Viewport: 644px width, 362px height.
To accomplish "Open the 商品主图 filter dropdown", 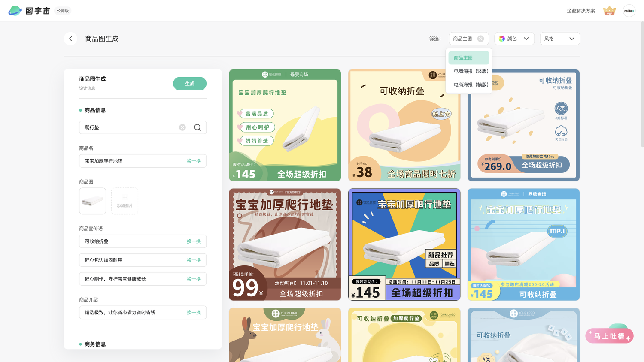I will pos(468,39).
